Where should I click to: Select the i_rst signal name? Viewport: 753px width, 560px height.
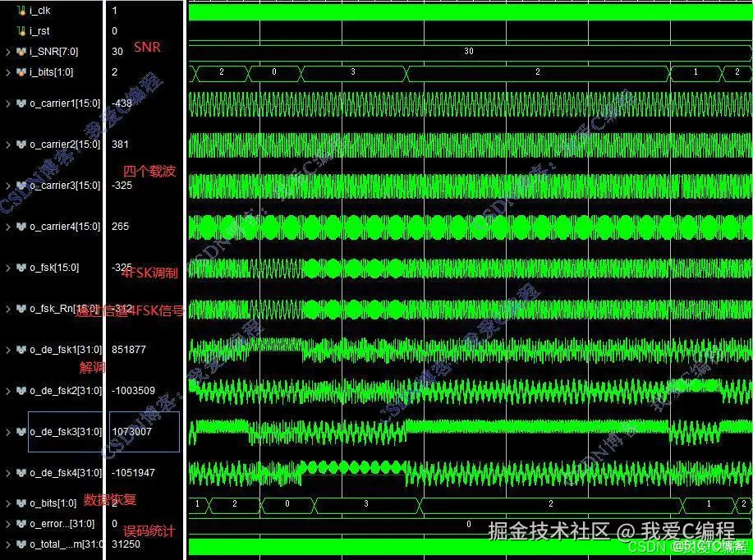point(39,30)
